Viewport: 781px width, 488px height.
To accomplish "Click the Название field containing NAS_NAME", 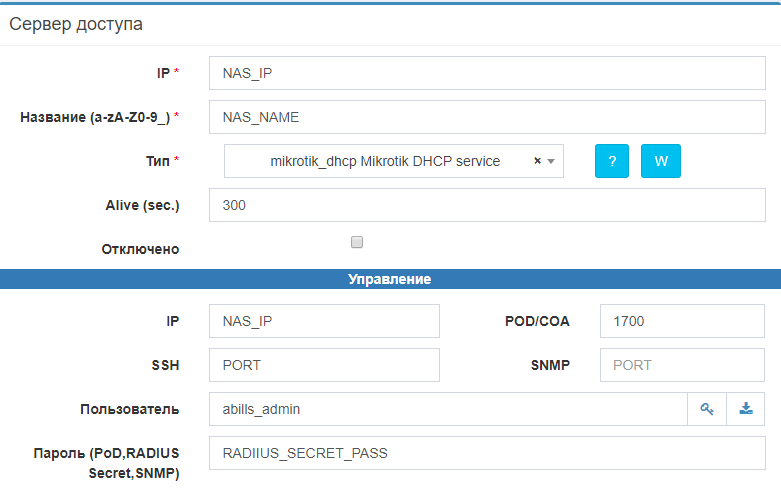I will (487, 117).
